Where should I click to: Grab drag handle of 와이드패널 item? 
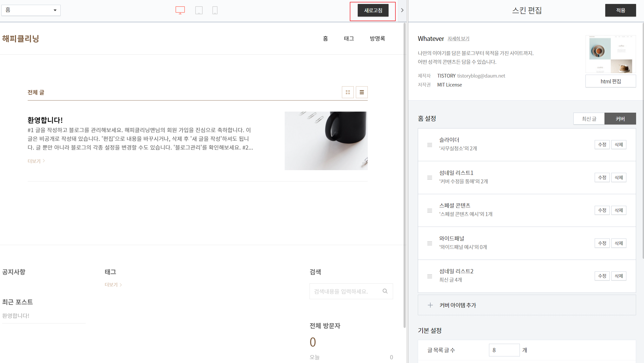(x=429, y=243)
